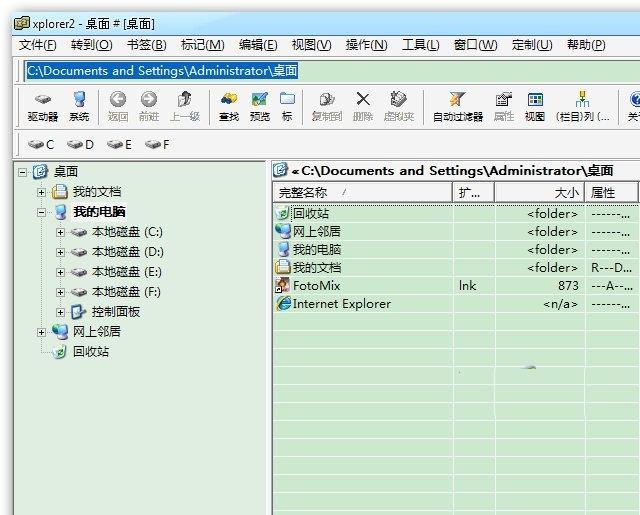The height and width of the screenshot is (515, 640).
Task: Jump to drive E in drive bar
Action: (x=119, y=145)
